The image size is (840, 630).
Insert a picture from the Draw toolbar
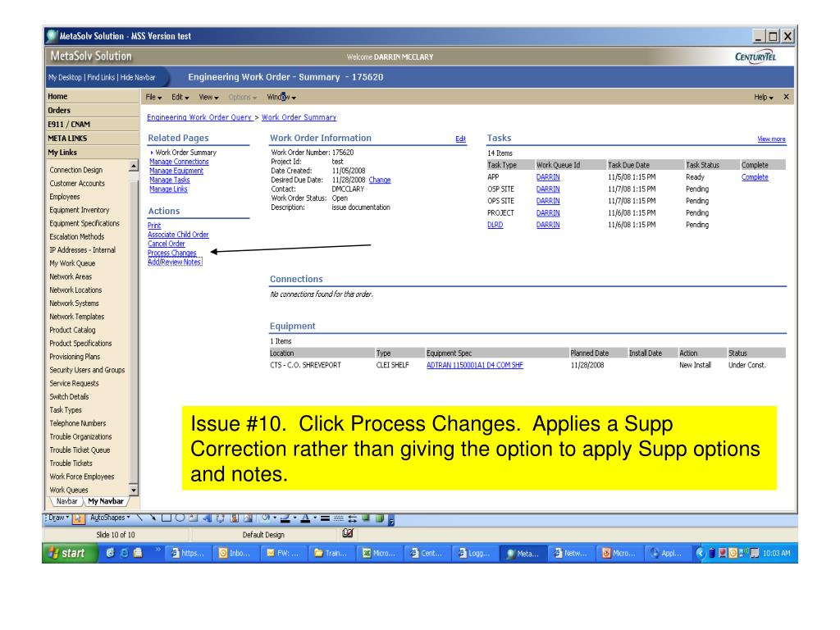tap(248, 518)
